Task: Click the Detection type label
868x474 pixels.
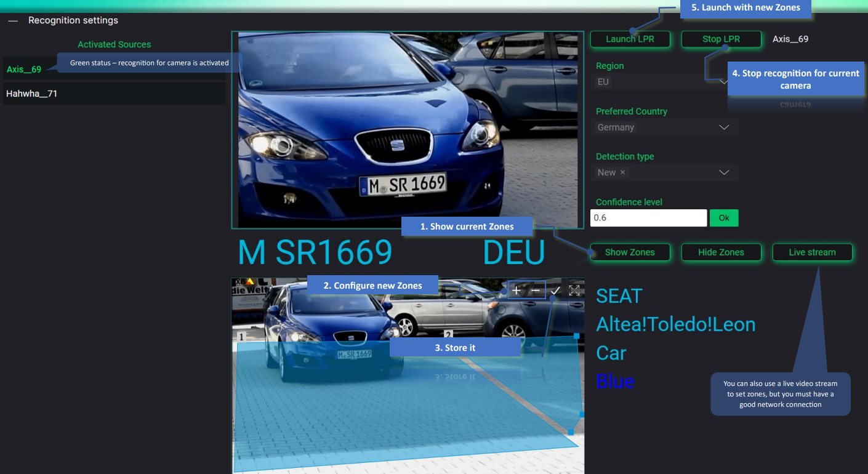Action: click(625, 156)
